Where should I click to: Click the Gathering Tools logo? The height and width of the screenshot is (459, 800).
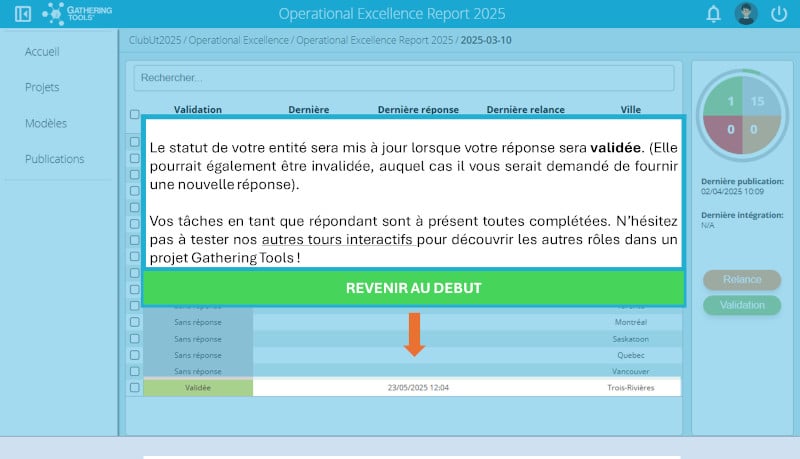click(78, 14)
